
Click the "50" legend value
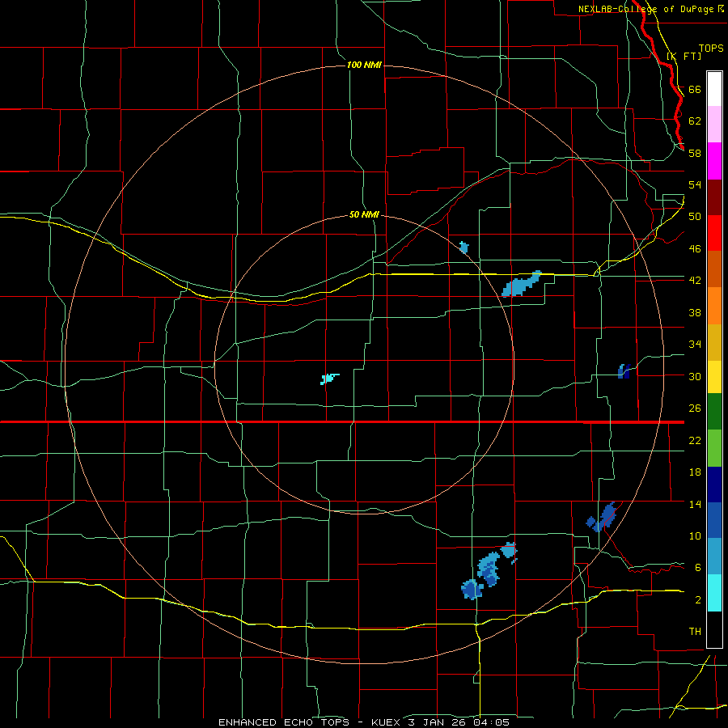[695, 216]
